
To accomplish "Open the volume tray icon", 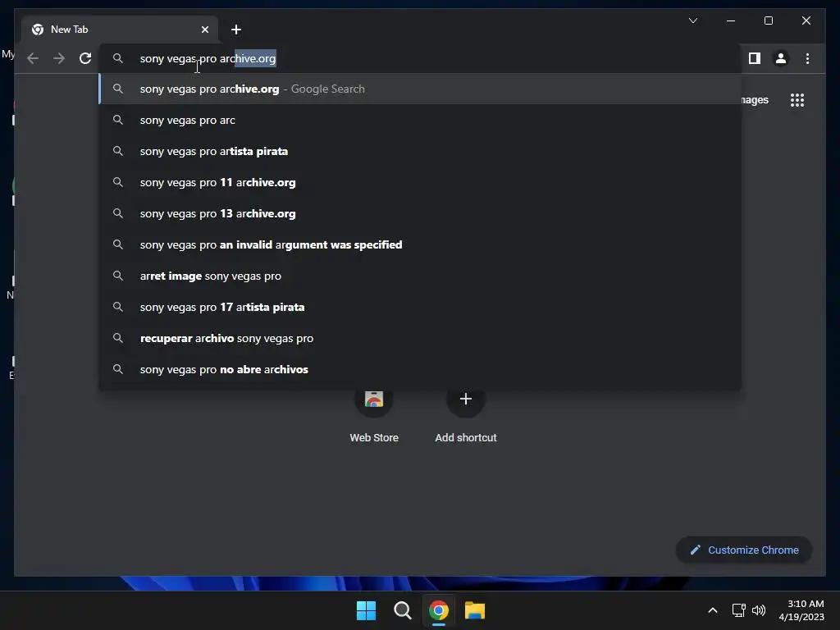I will pos(759,610).
